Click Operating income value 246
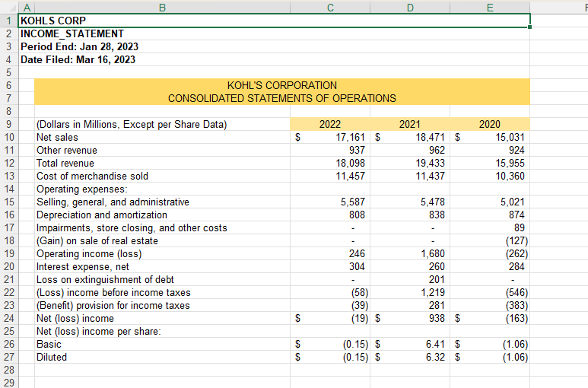Image resolution: width=588 pixels, height=388 pixels. tap(357, 254)
